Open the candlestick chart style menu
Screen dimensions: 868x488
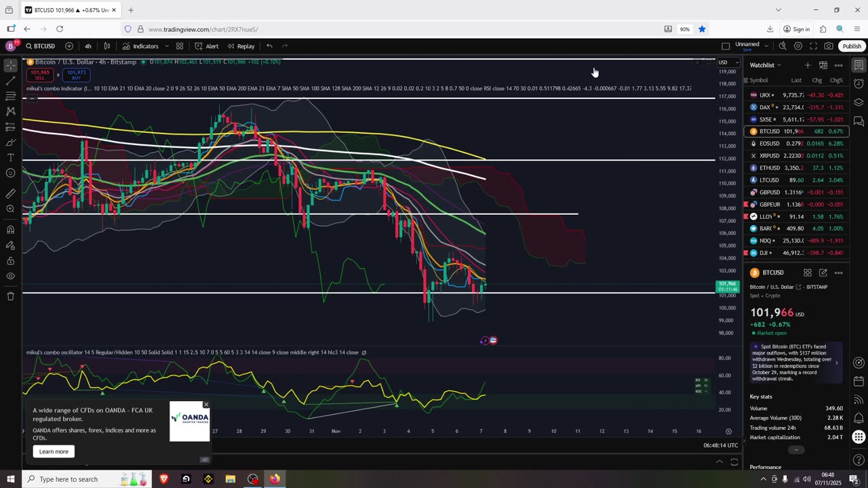(x=107, y=46)
